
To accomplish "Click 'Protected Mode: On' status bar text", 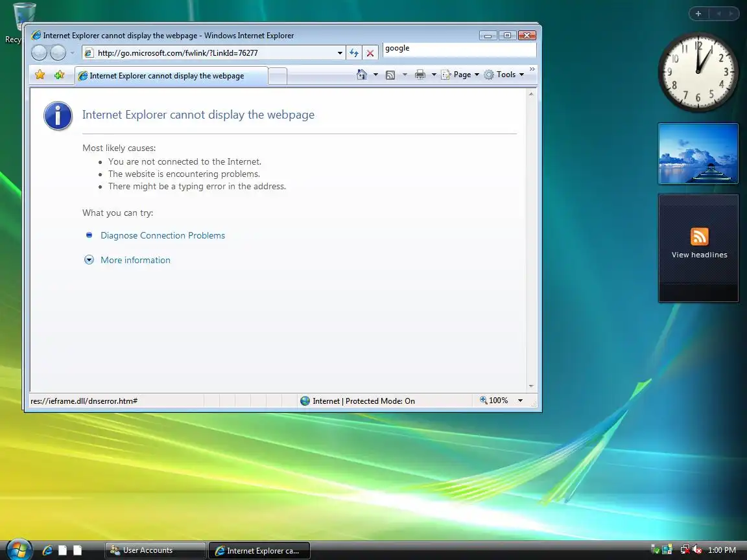I will 380,401.
